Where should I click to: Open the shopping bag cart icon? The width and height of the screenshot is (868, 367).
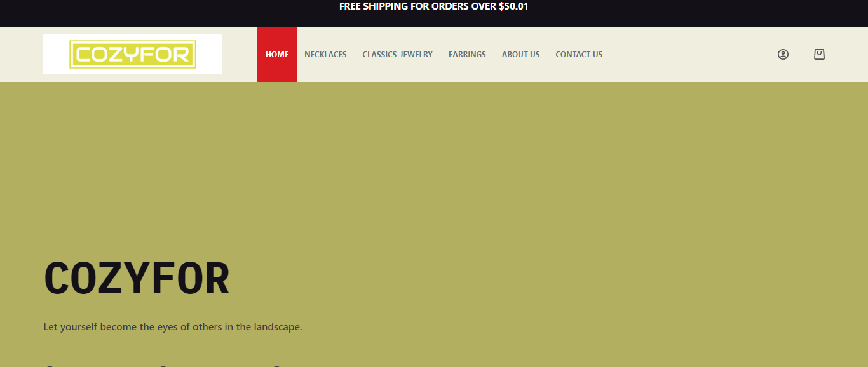819,55
